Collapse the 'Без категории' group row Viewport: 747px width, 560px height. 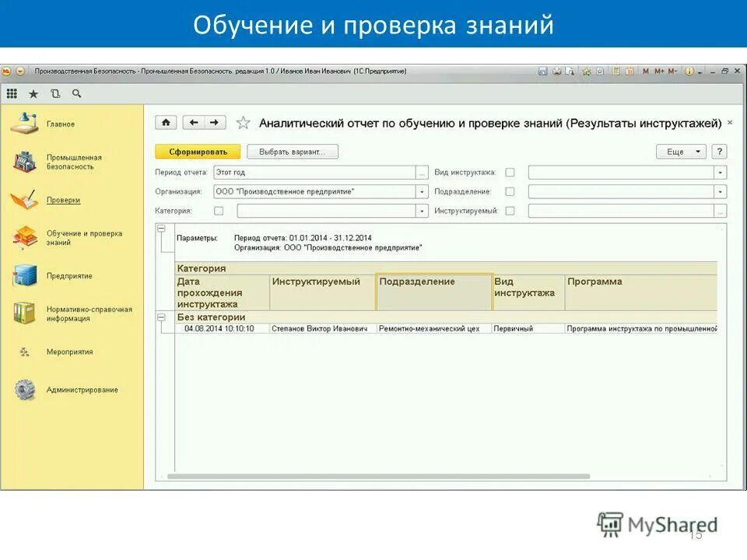(161, 317)
